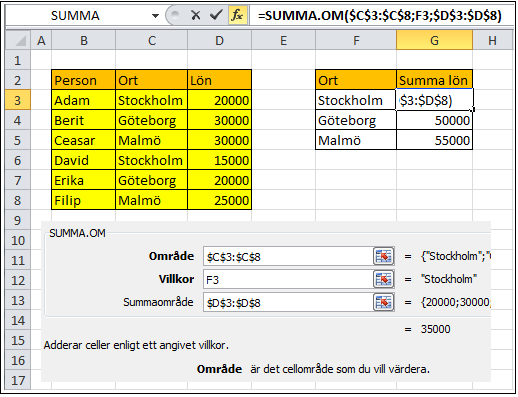Click the 30000 salary in Berit's row
Screen dimensions: 518x397
[x=219, y=120]
